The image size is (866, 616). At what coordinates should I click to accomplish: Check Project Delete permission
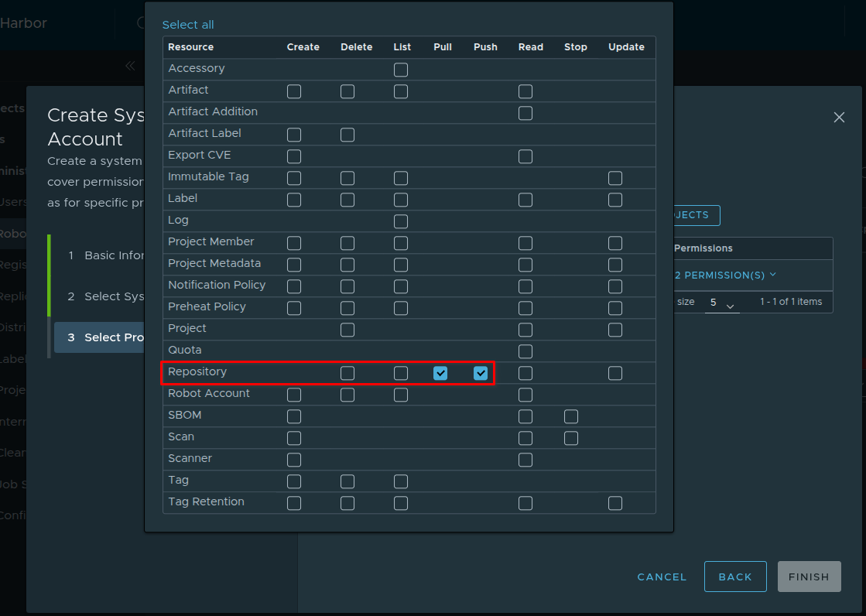[x=347, y=330]
